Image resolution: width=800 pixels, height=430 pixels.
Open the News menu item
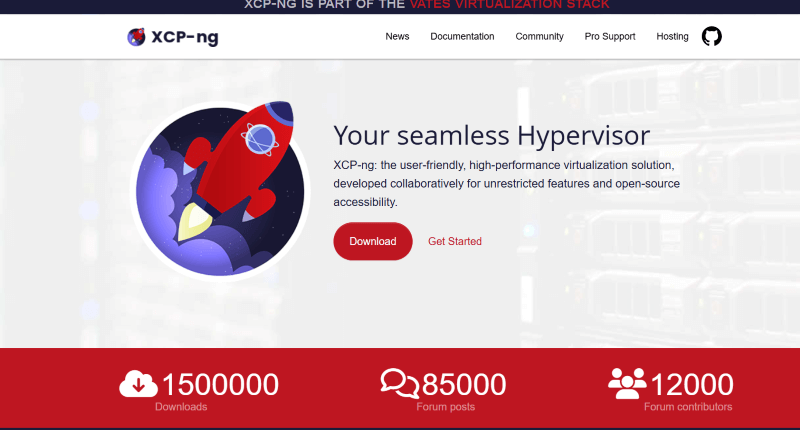(397, 36)
